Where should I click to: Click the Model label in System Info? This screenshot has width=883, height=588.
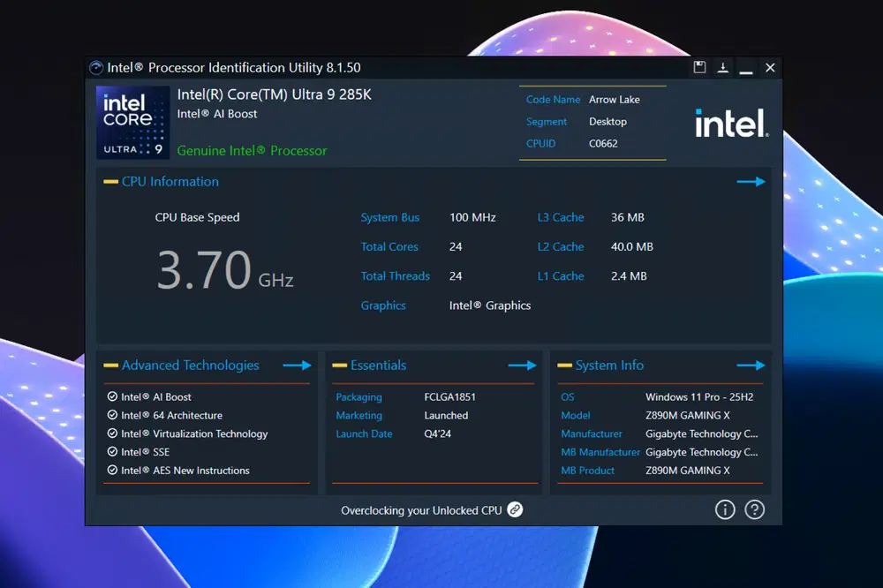pos(576,415)
